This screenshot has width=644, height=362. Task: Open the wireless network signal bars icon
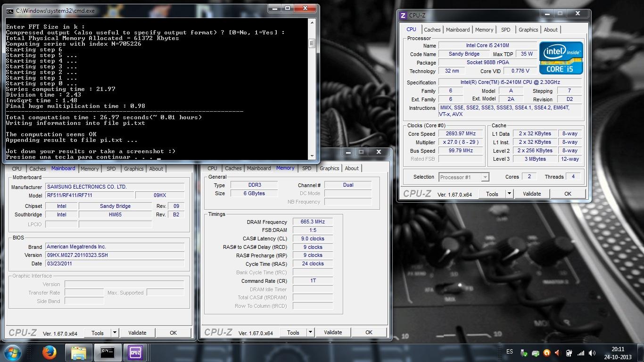pyautogui.click(x=581, y=353)
